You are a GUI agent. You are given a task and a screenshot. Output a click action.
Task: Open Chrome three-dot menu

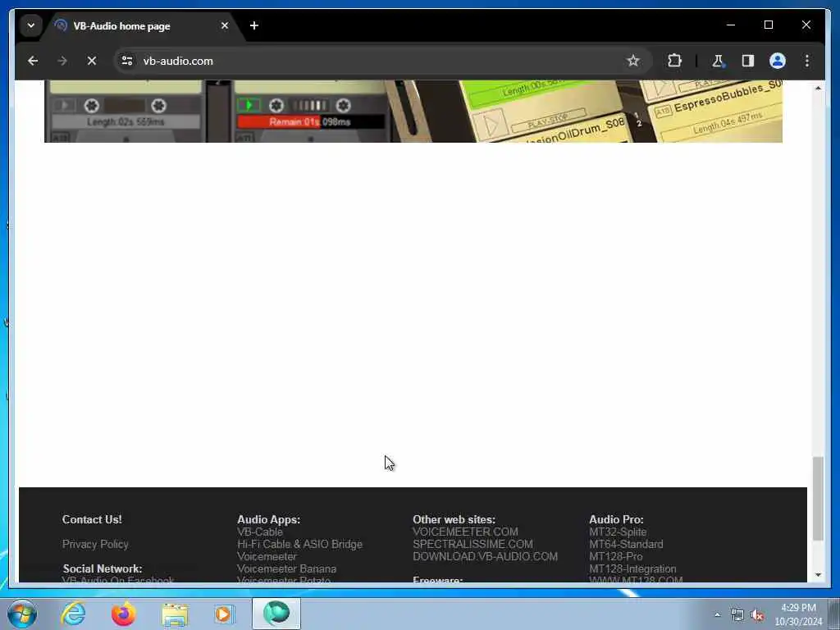click(x=807, y=61)
